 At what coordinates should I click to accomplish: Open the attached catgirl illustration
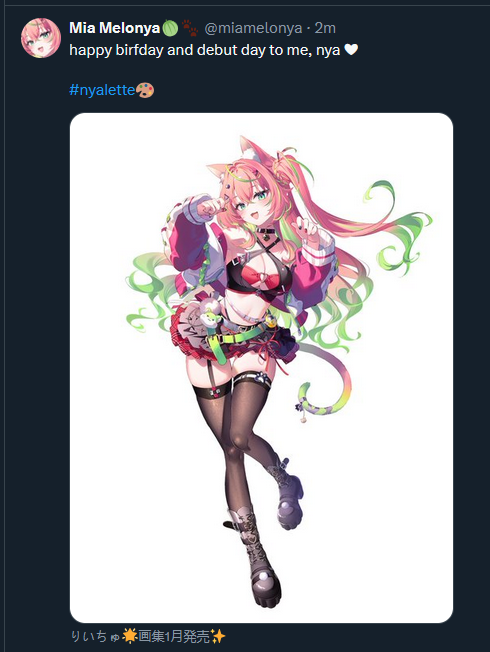pos(261,368)
